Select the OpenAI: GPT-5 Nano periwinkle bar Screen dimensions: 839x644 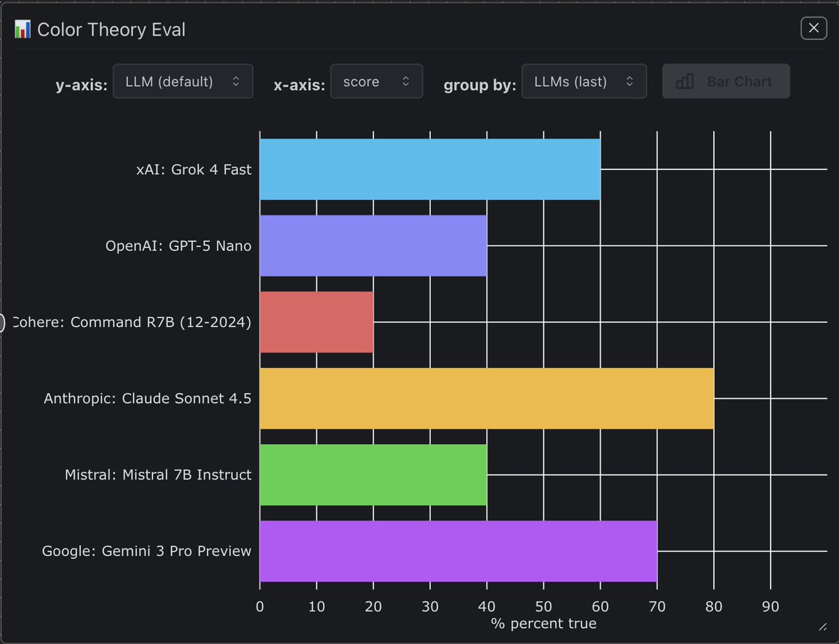coord(373,245)
